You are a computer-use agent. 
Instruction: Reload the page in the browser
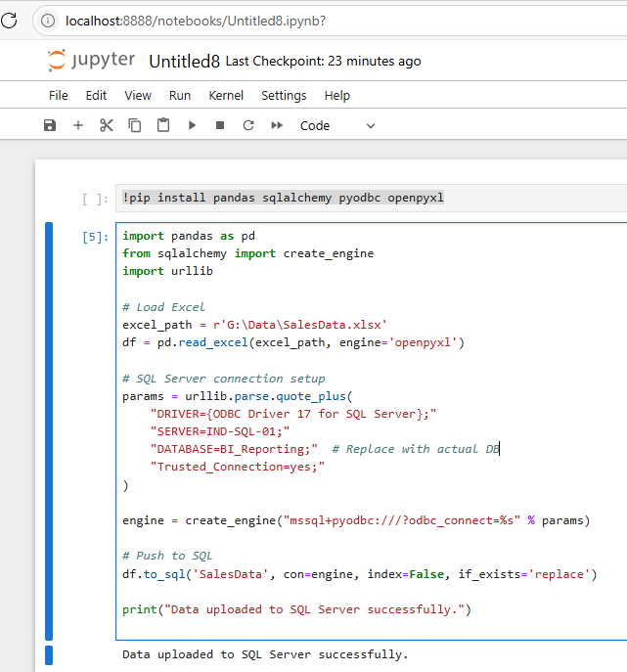pyautogui.click(x=10, y=21)
